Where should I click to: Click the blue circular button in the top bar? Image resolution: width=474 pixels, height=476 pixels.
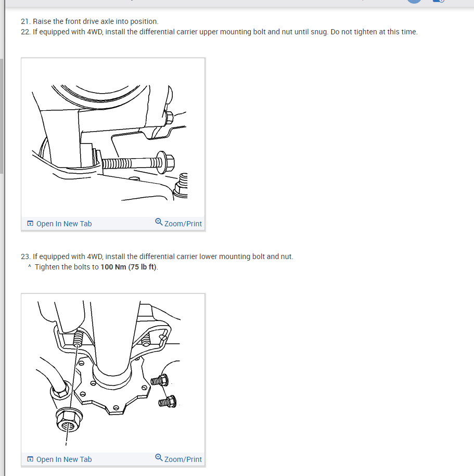point(414,1)
